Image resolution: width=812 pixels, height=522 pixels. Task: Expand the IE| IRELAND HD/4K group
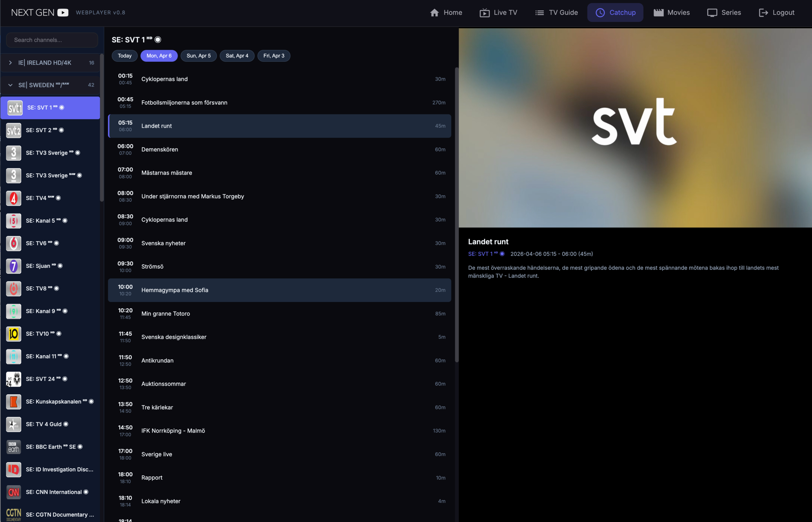[x=10, y=63]
